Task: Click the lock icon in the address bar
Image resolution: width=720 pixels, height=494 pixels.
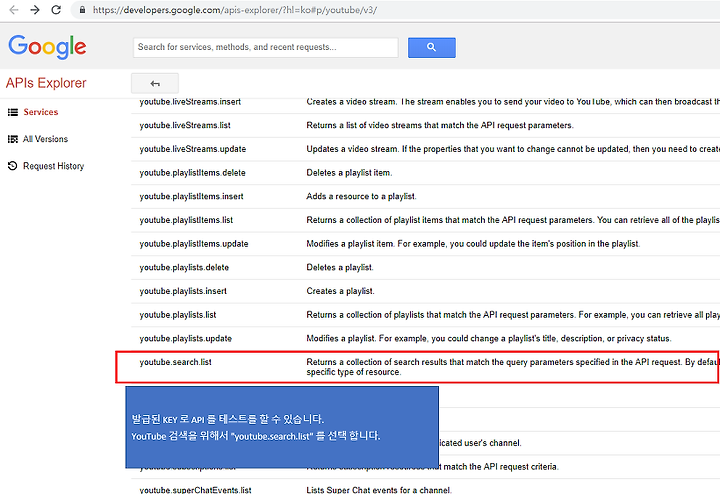Action: (82, 10)
